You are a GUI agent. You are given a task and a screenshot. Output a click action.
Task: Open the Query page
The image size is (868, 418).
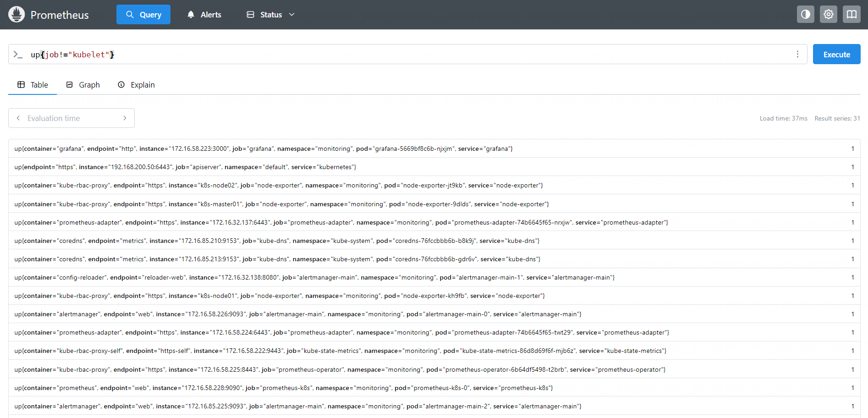pyautogui.click(x=143, y=15)
